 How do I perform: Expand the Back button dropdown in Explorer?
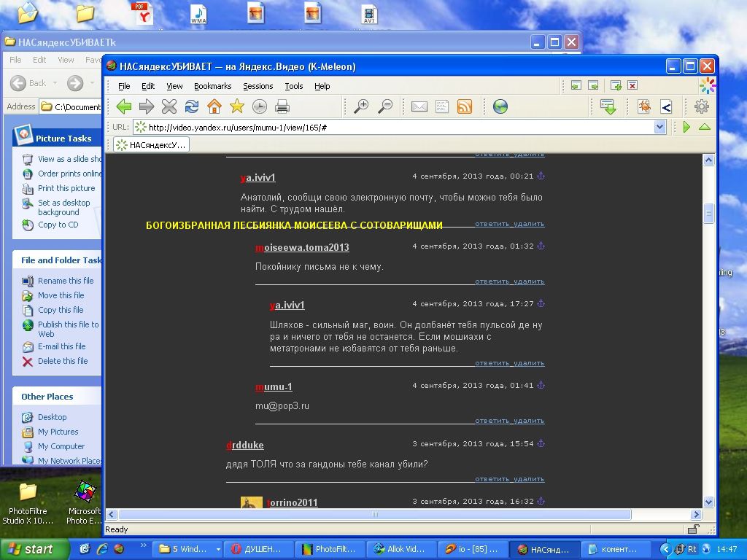[x=55, y=83]
